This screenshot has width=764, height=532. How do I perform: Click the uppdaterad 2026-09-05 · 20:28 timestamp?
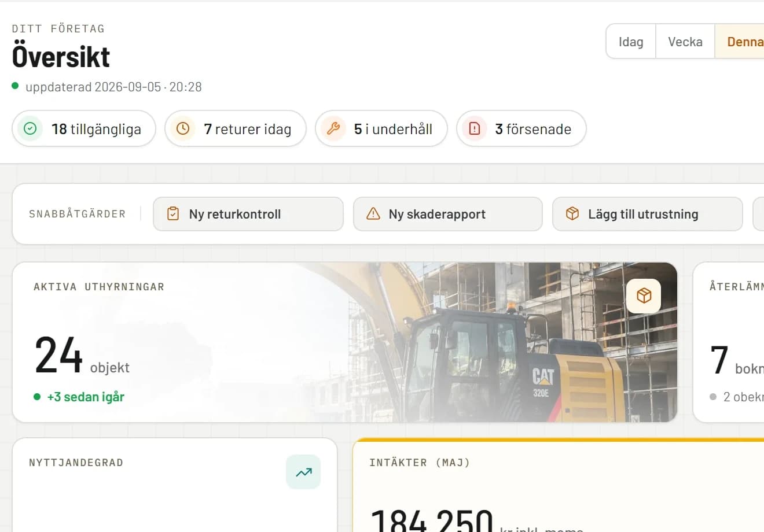point(113,87)
